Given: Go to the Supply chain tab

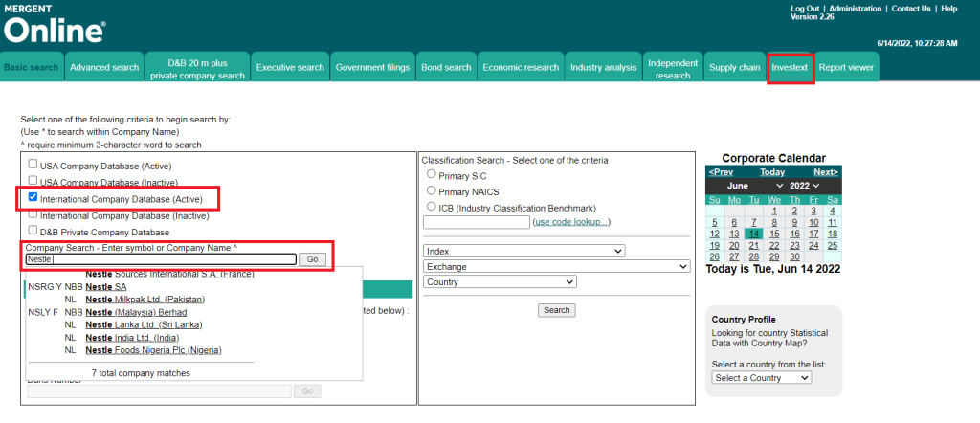Looking at the screenshot, I should [x=734, y=67].
